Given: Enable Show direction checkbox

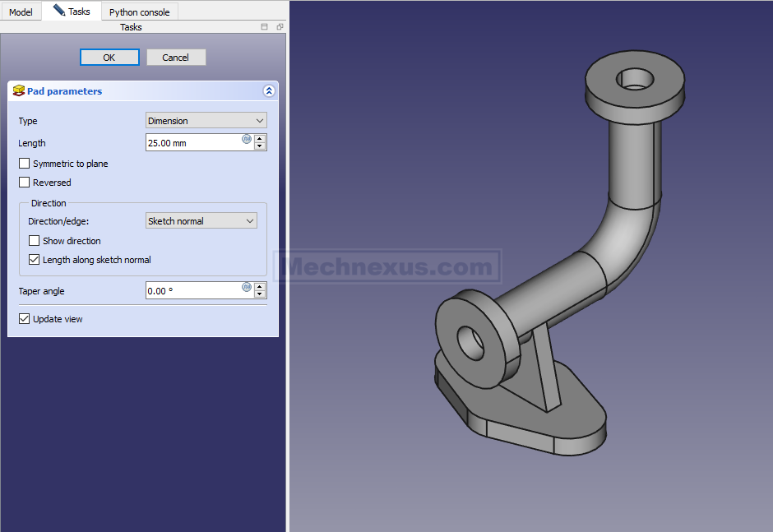Looking at the screenshot, I should point(34,241).
